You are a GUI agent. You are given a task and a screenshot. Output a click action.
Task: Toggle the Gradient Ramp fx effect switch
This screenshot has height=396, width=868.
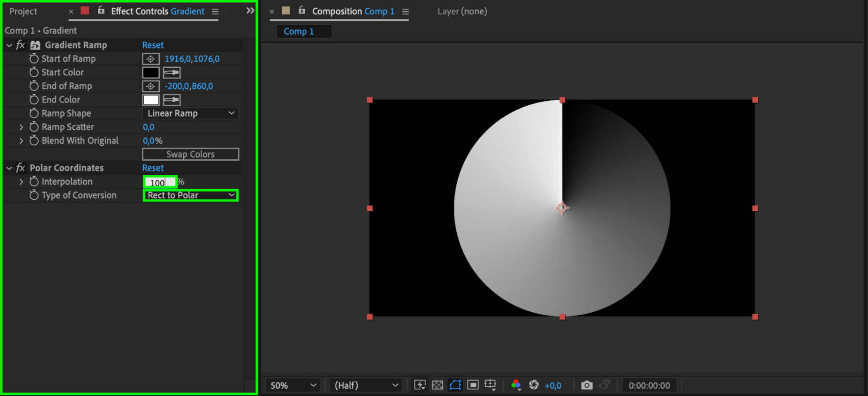coord(20,45)
